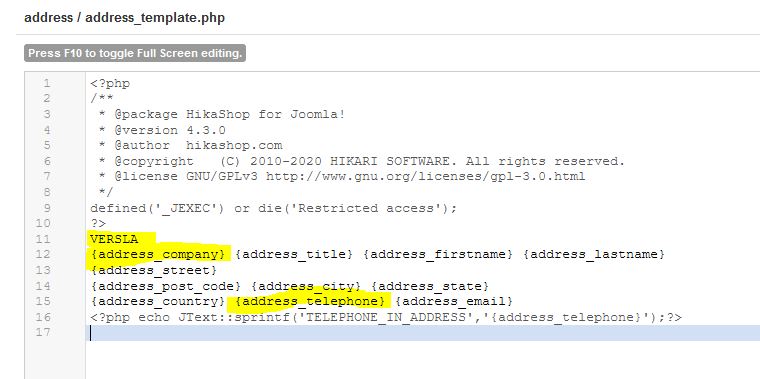Click the {address_lastname} tag

click(x=594, y=254)
